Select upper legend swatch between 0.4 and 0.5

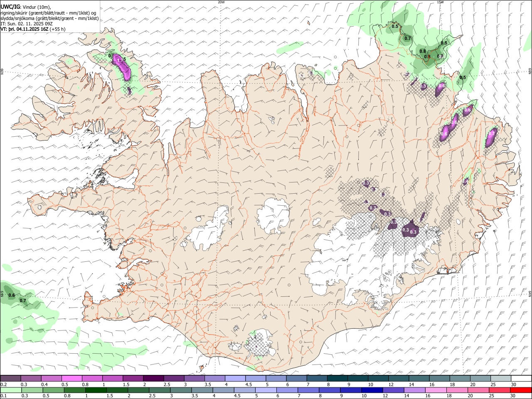pyautogui.click(x=51, y=378)
